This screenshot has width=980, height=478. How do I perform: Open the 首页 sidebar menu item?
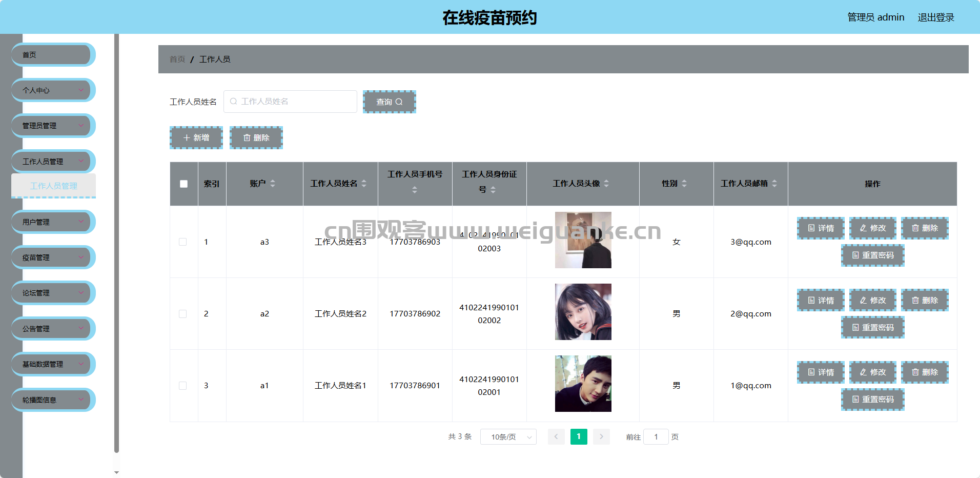52,55
